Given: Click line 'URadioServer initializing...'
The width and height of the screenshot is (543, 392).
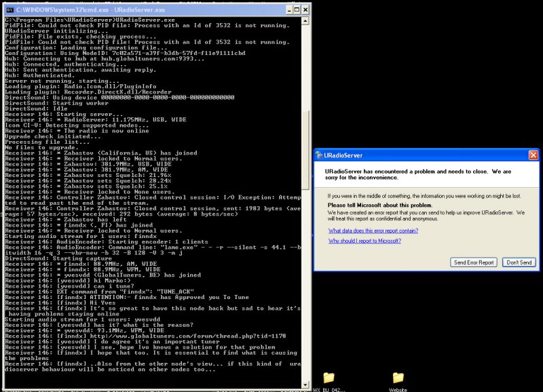Looking at the screenshot, I should click(56, 31).
